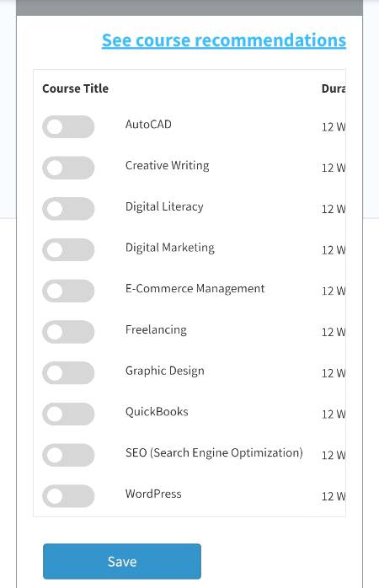The height and width of the screenshot is (588, 379).
Task: Switch on the Digital Marketing course
Action: 68,249
